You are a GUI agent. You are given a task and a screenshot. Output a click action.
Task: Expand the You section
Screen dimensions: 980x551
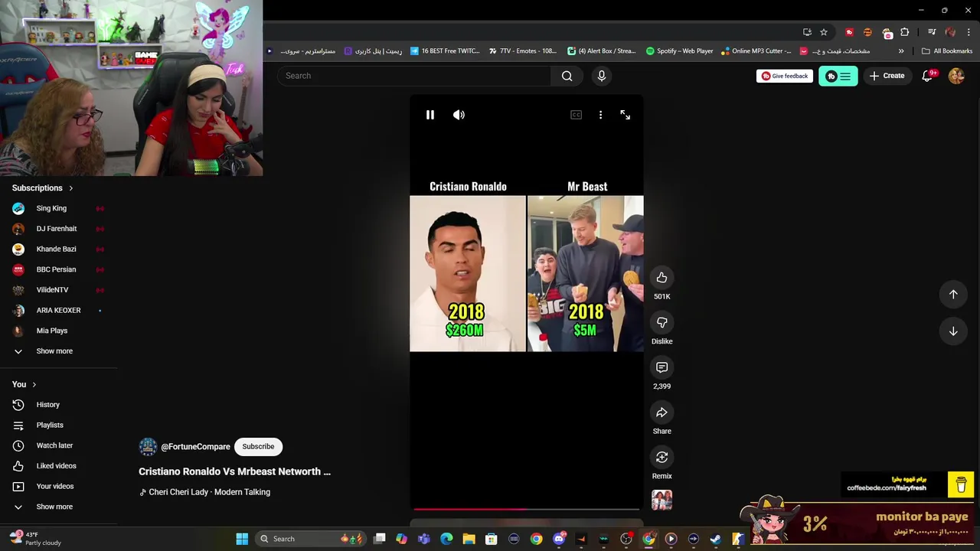(x=24, y=384)
